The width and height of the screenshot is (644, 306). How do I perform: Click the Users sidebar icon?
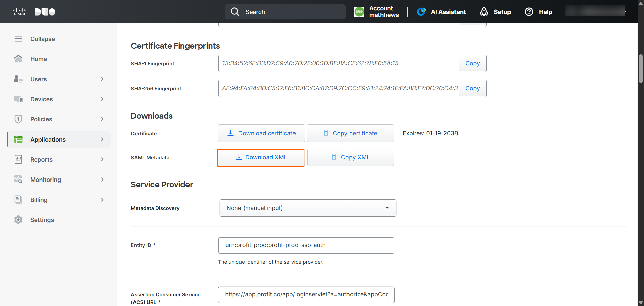click(x=18, y=79)
